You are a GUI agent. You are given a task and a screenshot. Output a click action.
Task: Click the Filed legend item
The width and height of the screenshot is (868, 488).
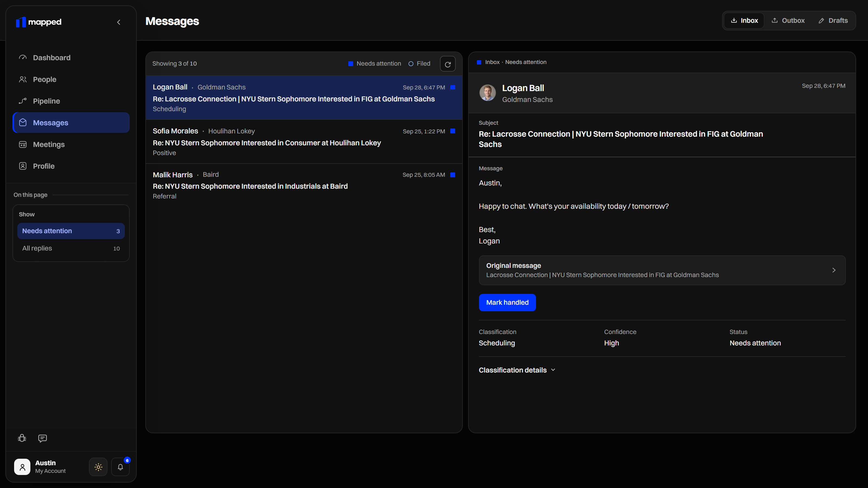(x=419, y=64)
